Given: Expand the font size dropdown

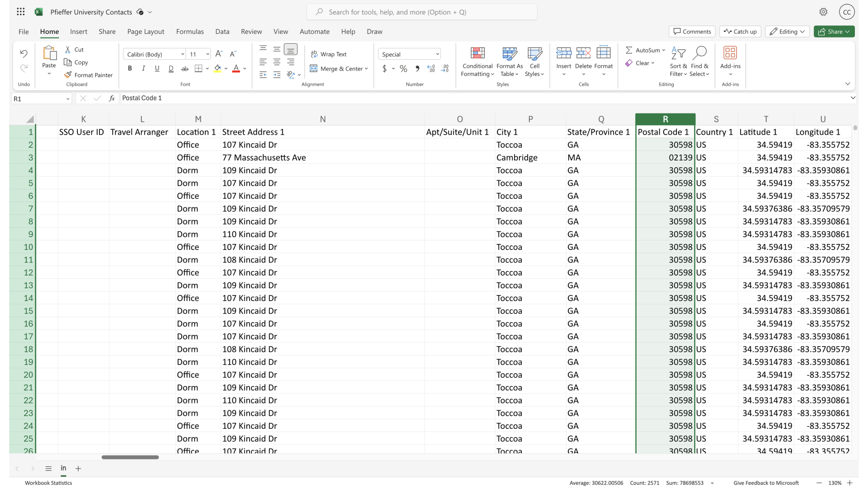Looking at the screenshot, I should coord(208,54).
